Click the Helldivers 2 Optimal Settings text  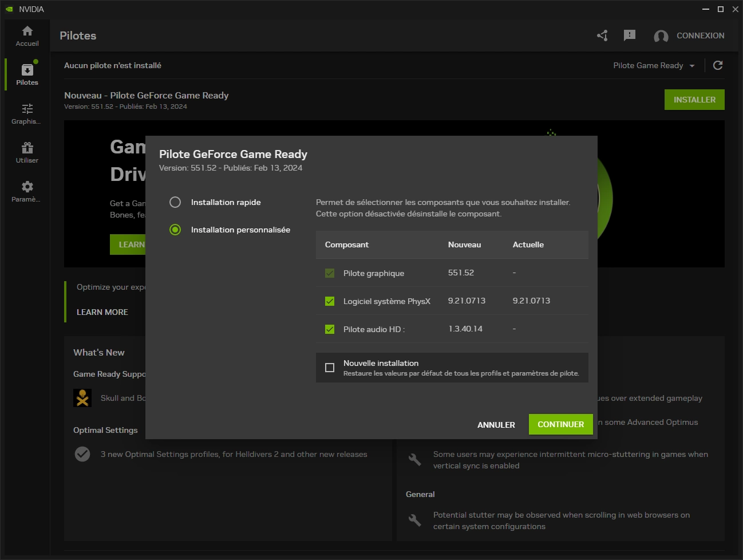(x=234, y=454)
